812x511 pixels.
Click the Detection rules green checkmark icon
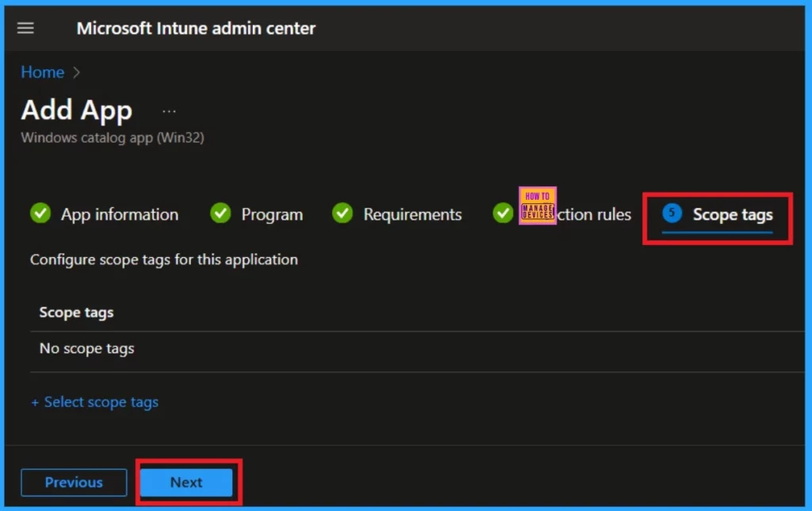pyautogui.click(x=502, y=213)
